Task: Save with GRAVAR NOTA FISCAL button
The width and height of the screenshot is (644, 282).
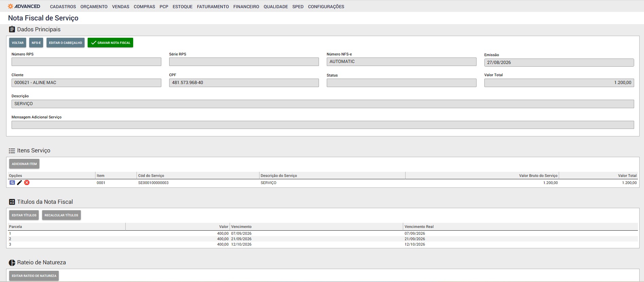Action: click(x=110, y=43)
